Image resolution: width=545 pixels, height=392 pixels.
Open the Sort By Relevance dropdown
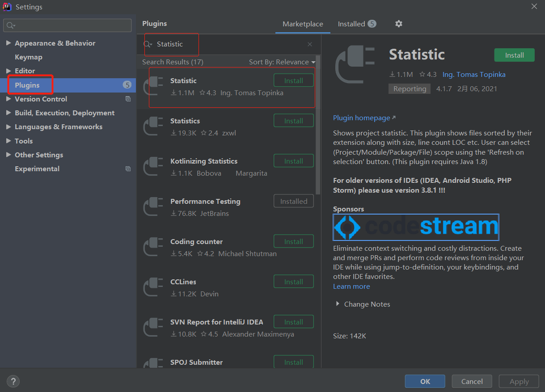282,62
